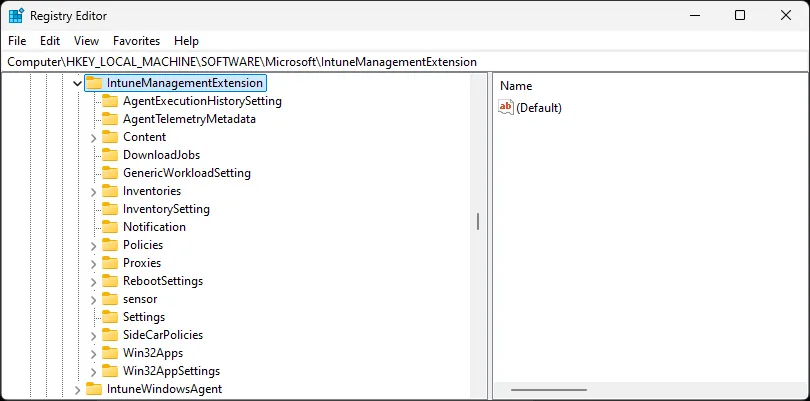
Task: Select the Inventories key label
Action: coord(152,191)
